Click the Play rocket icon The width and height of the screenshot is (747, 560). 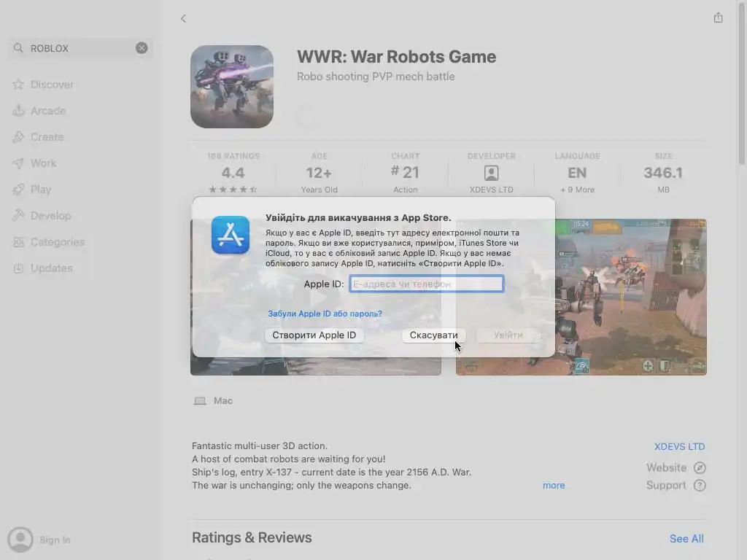[x=18, y=189]
